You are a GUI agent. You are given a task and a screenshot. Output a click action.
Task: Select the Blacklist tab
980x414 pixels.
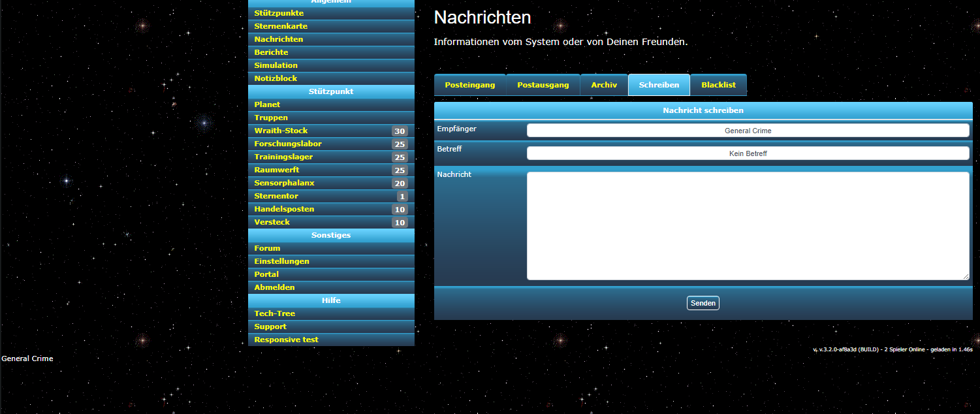click(x=718, y=85)
